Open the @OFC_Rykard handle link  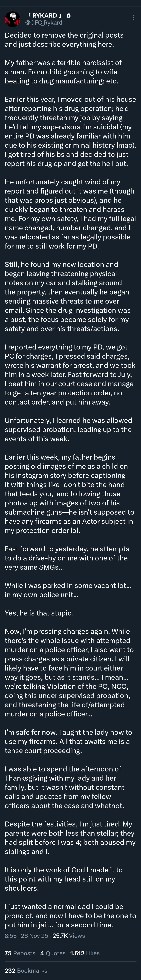pos(43,23)
